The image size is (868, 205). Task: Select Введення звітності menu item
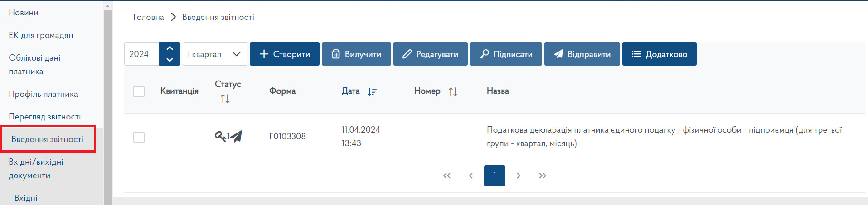(x=48, y=139)
